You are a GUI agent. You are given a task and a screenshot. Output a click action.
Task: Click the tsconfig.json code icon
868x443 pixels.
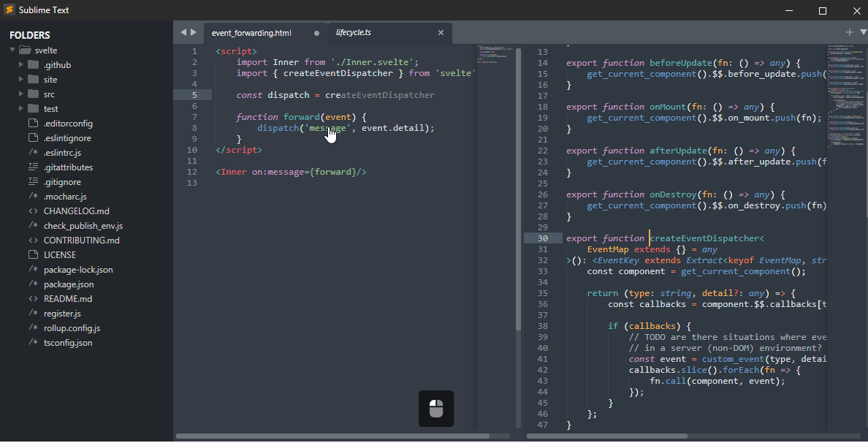click(x=33, y=342)
